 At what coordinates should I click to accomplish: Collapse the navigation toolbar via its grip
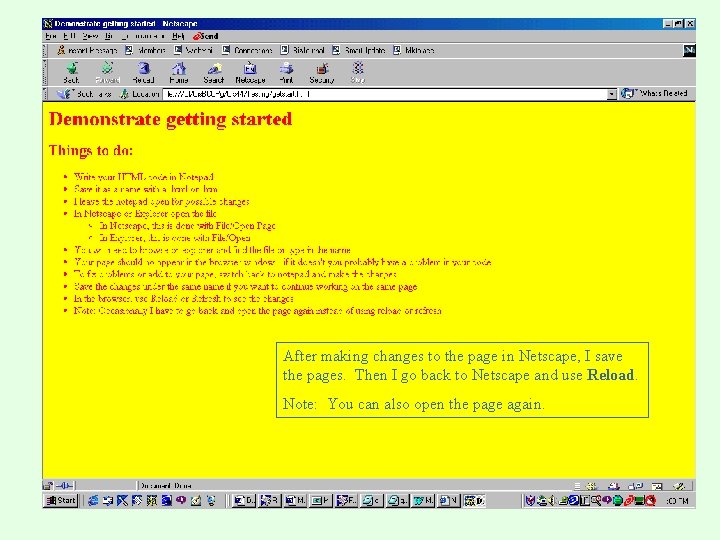pos(45,73)
